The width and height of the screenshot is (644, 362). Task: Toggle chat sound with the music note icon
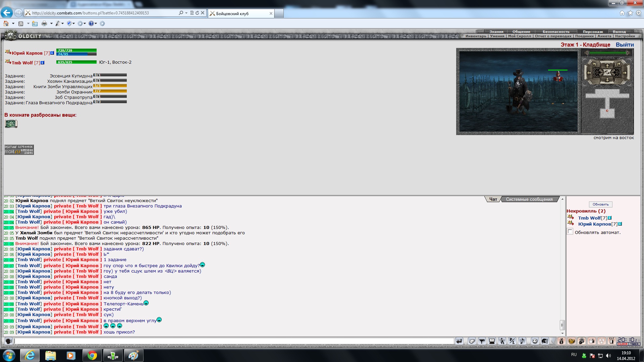coord(522,341)
